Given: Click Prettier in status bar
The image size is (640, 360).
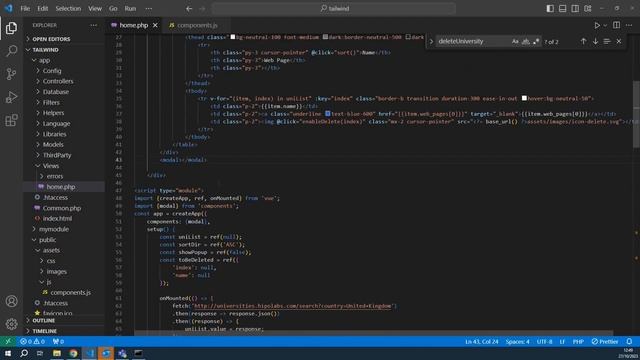Looking at the screenshot, I should tap(605, 341).
